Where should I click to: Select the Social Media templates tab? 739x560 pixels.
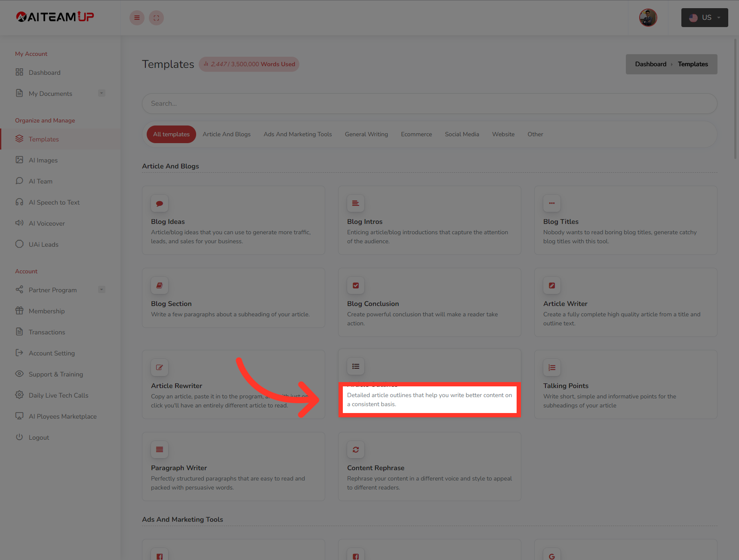462,134
